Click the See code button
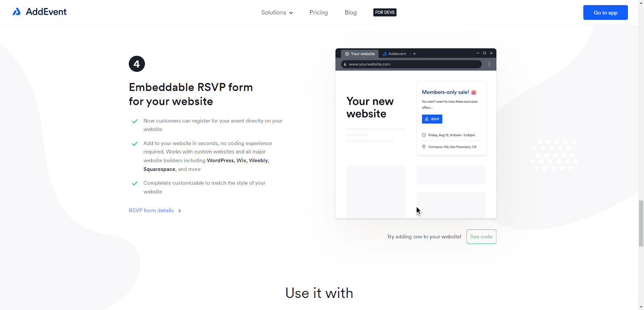 tap(481, 237)
